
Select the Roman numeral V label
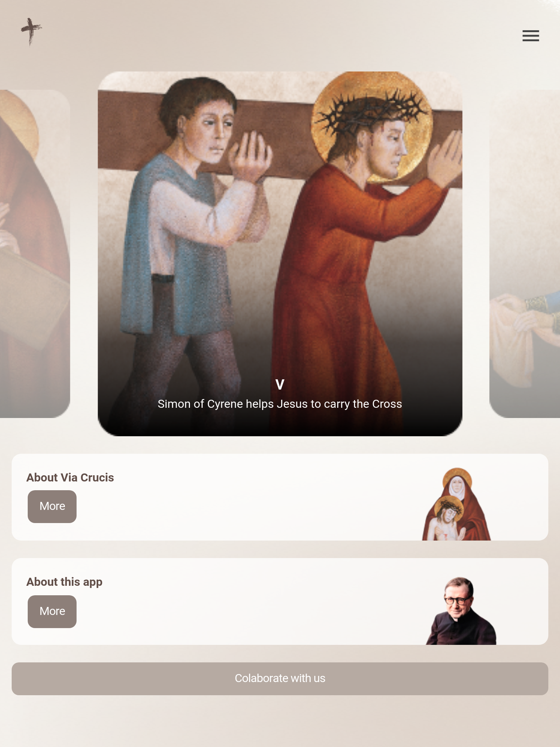pos(280,384)
